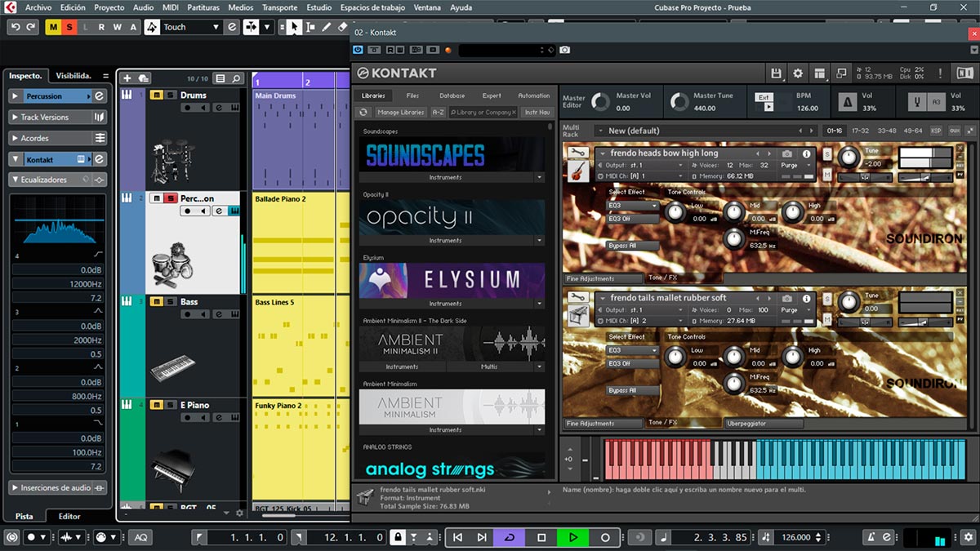Image resolution: width=980 pixels, height=551 pixels.
Task: Click the ELYSIUM library banner
Action: pyautogui.click(x=452, y=280)
